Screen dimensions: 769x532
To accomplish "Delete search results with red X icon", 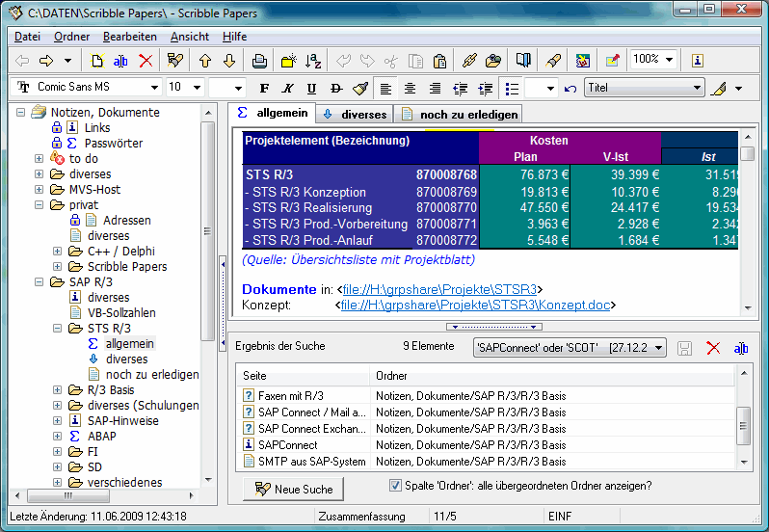I will [713, 347].
